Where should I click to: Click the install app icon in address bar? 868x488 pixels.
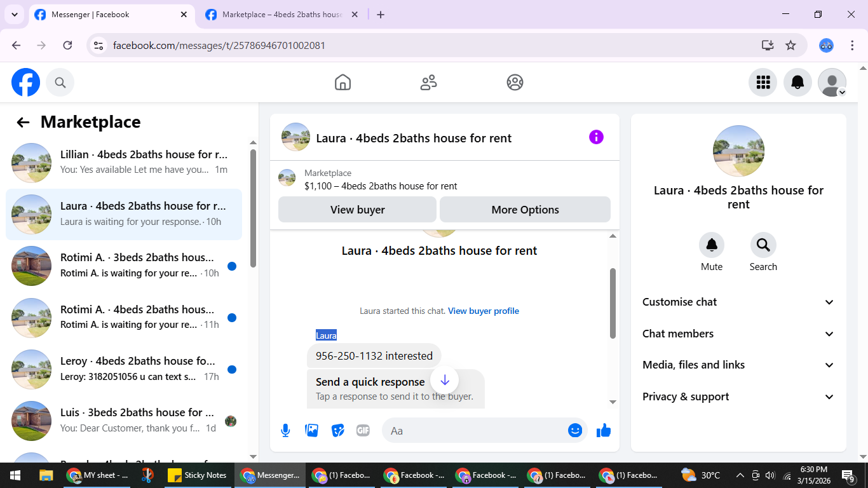coord(768,45)
